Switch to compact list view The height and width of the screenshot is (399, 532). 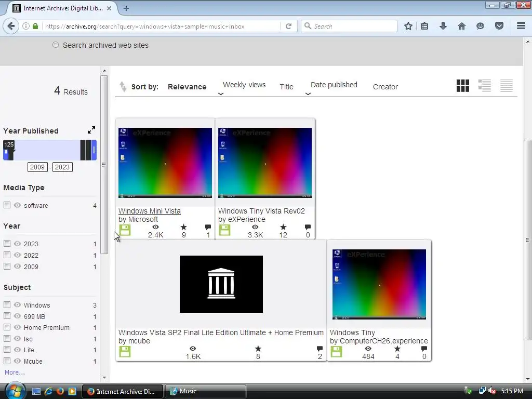[506, 86]
